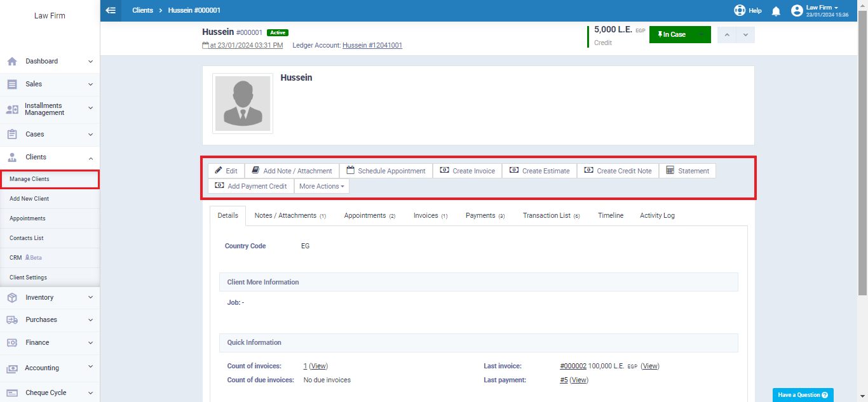868x402 pixels.
Task: Expand the Inventory sidebar menu
Action: click(50, 297)
